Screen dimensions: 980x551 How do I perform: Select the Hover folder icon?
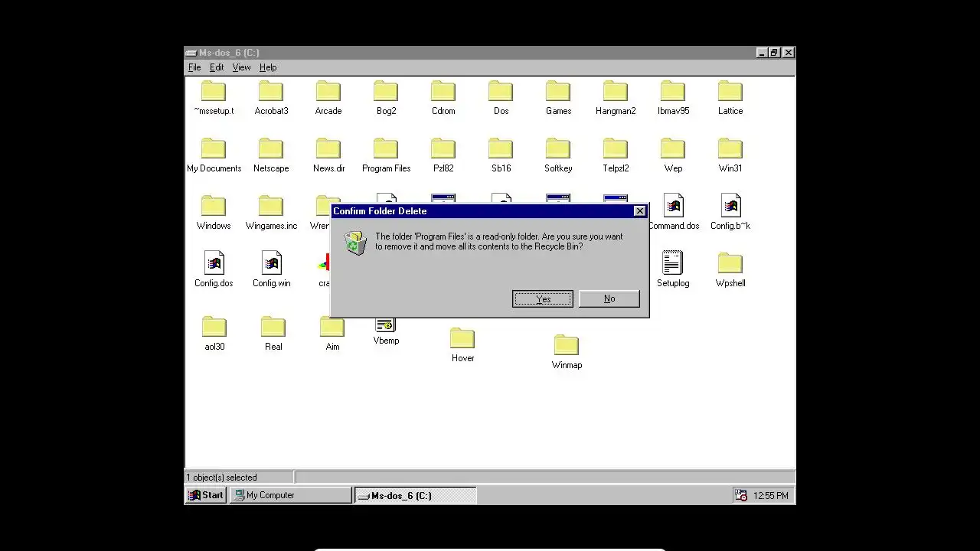pos(462,338)
